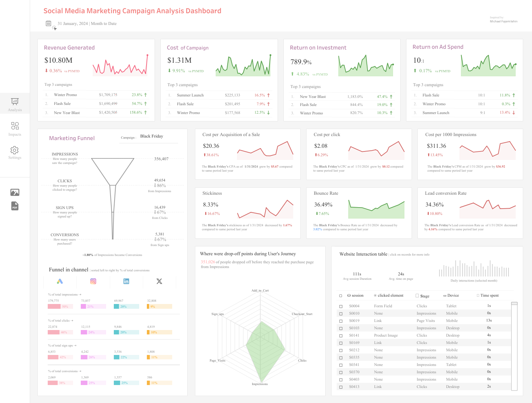Open the Stage column filter
This screenshot has height=403, width=532.
point(417,296)
